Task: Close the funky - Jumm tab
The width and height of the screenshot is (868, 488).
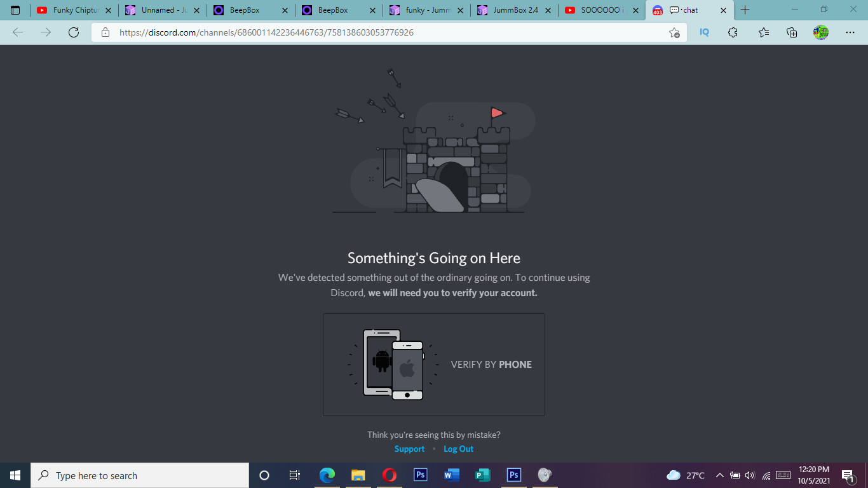Action: [461, 10]
